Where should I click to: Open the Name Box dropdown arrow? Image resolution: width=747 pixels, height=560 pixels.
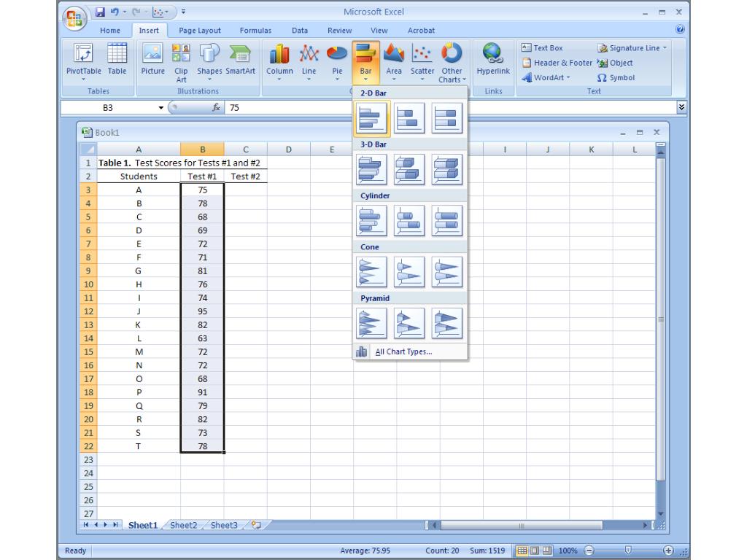coord(161,108)
